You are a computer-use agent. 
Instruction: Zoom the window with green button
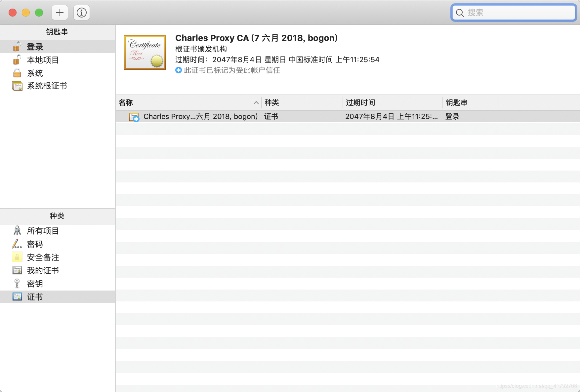(39, 13)
